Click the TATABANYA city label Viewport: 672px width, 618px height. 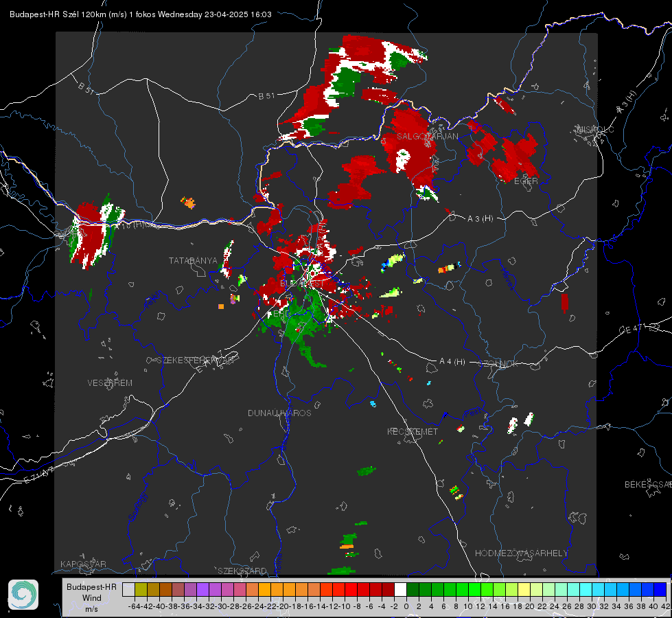(193, 260)
